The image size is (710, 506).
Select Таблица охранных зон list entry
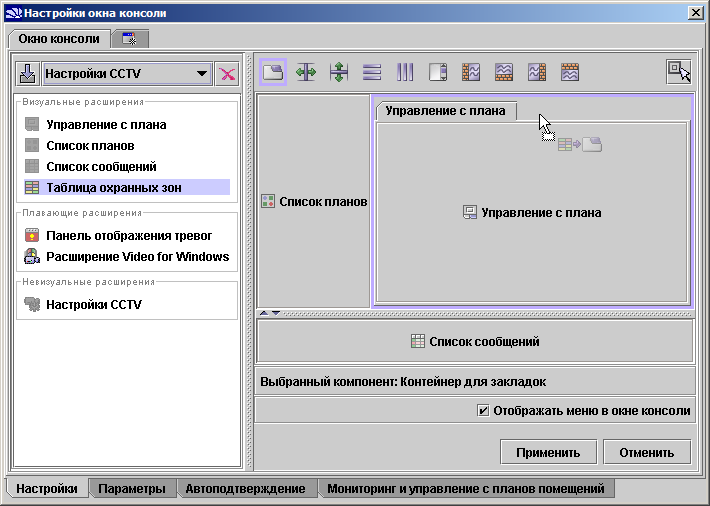pyautogui.click(x=127, y=187)
